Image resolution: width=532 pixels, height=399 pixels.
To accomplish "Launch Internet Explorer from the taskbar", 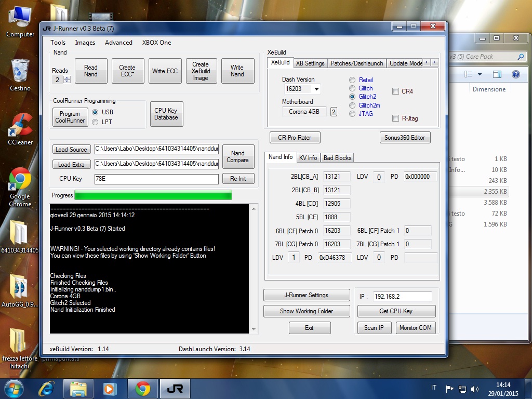I will click(x=46, y=389).
